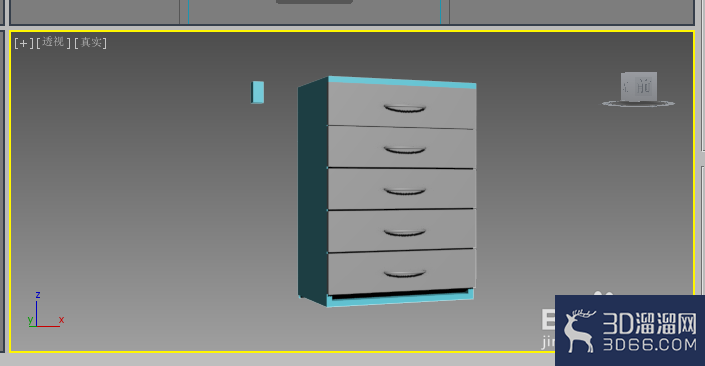Open the [+] viewport general menu

pyautogui.click(x=23, y=43)
